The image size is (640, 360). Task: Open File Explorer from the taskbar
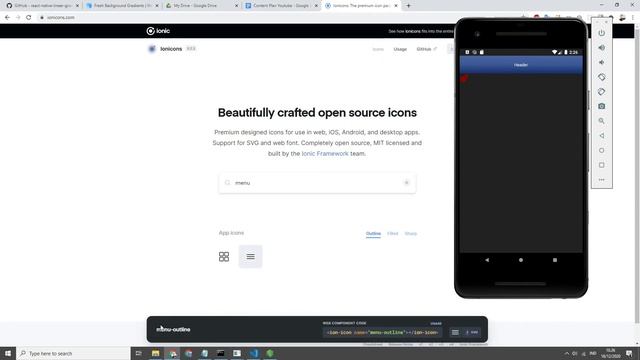156,353
